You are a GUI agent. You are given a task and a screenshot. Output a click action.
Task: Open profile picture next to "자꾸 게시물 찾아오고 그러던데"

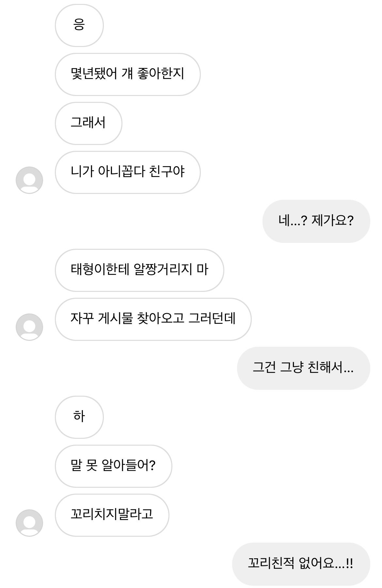(x=29, y=327)
